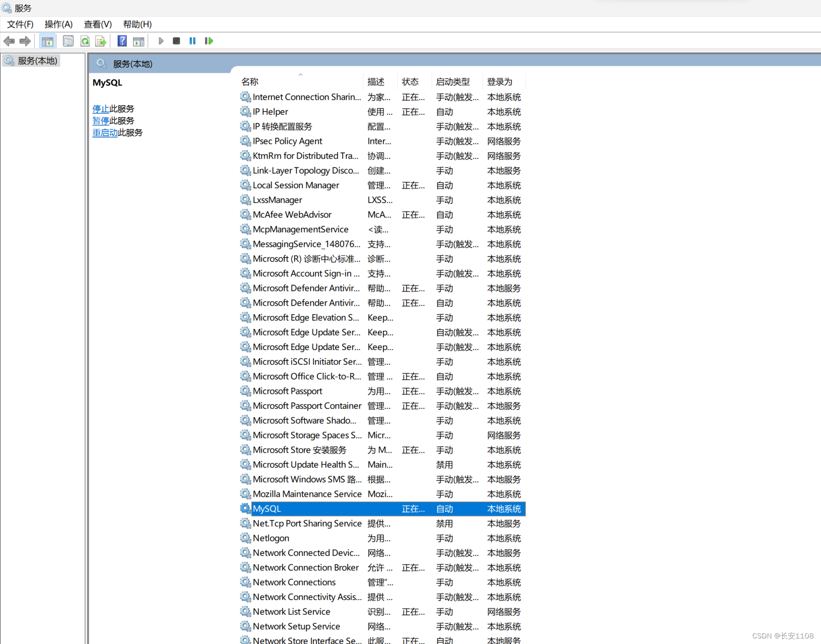This screenshot has height=644, width=821.
Task: Select Network Connectivity Assistant service
Action: [383, 597]
